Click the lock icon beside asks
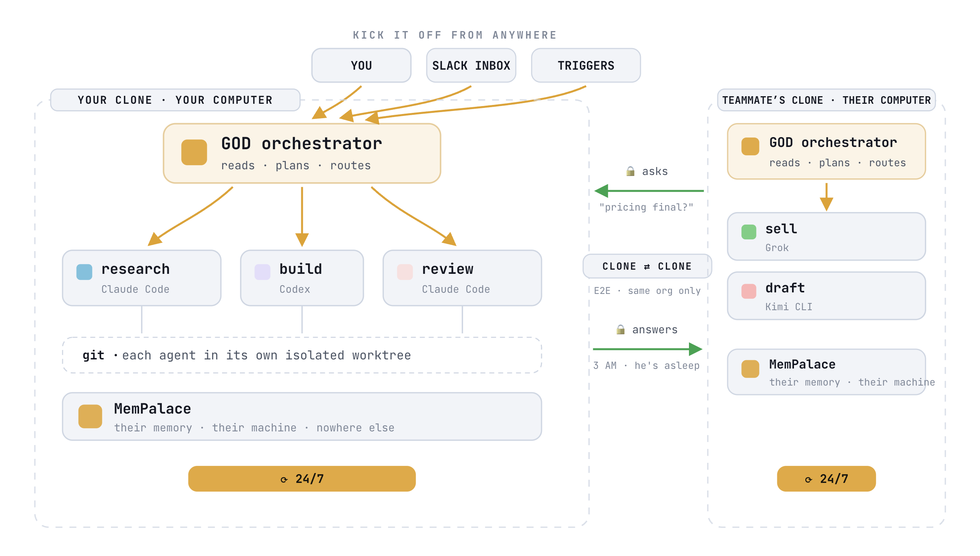The image size is (980, 556). 630,171
